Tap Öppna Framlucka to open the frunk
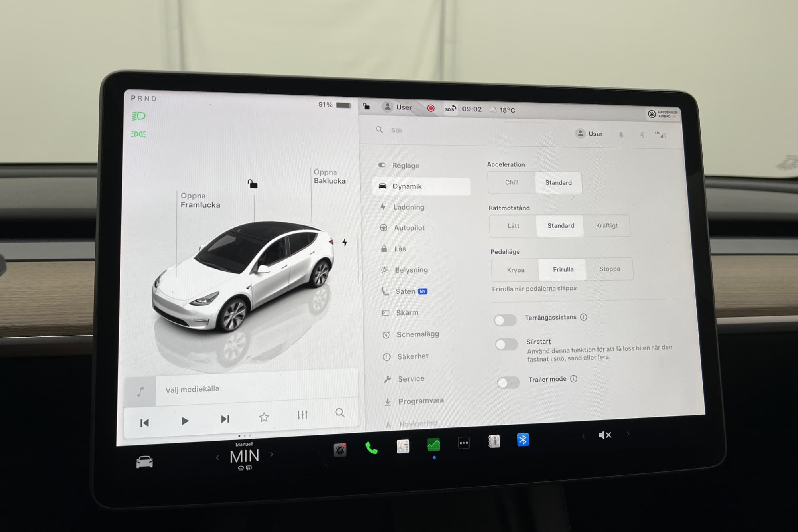This screenshot has width=798, height=532. pyautogui.click(x=200, y=200)
